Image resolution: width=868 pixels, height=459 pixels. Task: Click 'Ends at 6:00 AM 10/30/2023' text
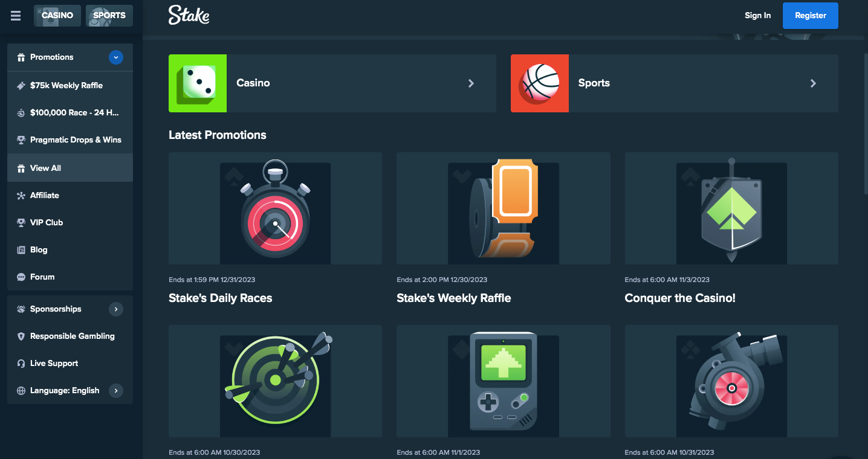215,452
